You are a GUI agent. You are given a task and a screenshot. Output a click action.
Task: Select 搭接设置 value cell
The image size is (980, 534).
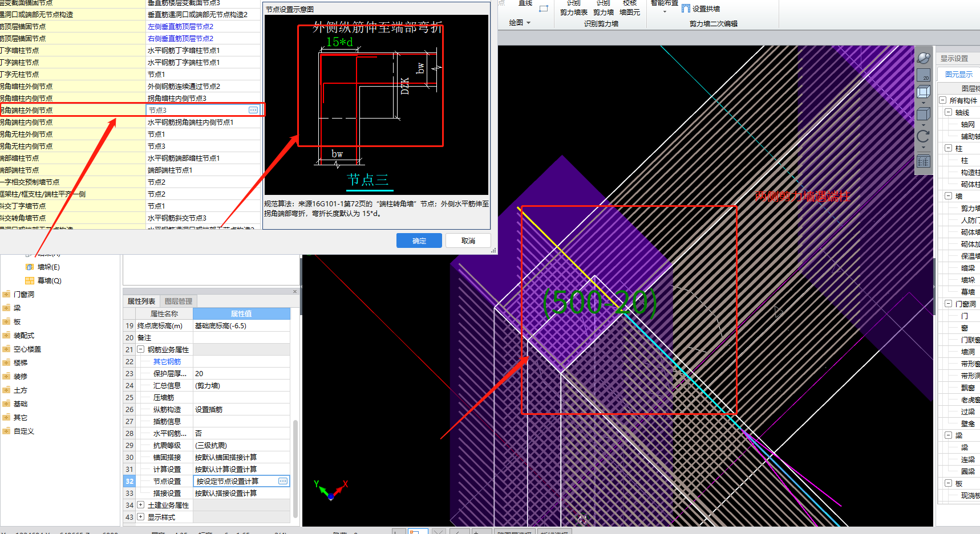pos(241,493)
